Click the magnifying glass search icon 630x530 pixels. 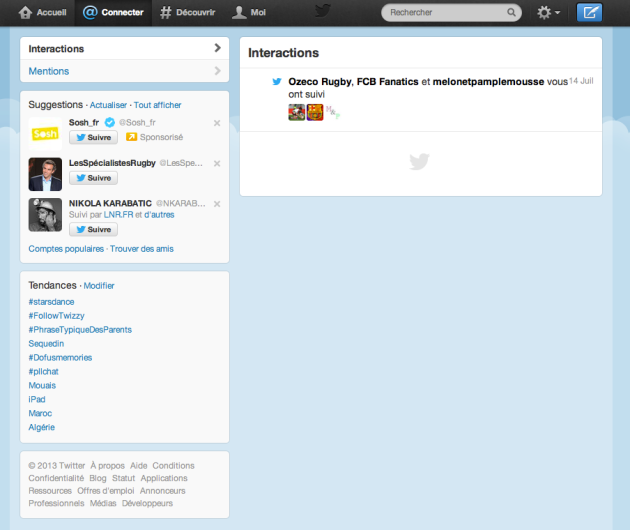511,12
